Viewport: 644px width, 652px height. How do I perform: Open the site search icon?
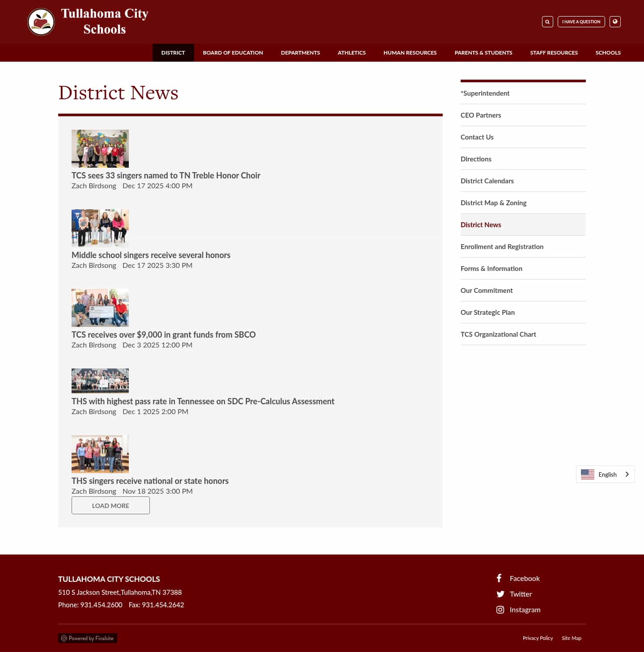547,21
